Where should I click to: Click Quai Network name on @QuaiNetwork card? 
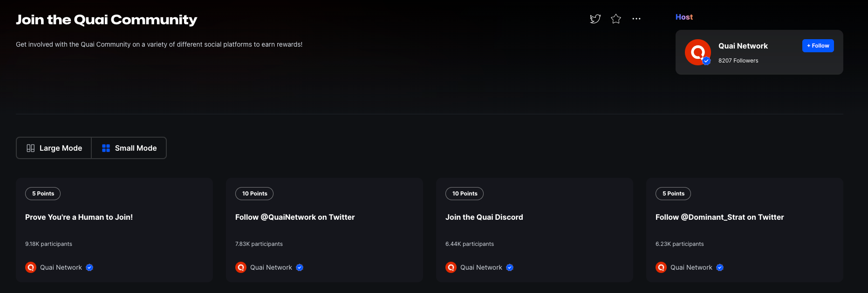tap(271, 267)
